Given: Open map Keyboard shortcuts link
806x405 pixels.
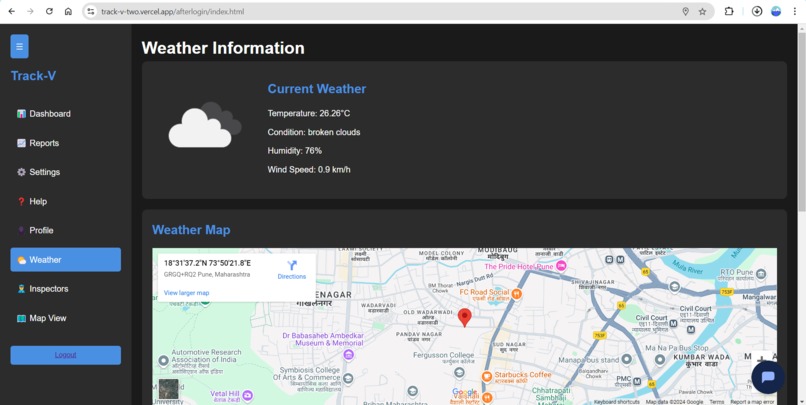Looking at the screenshot, I should pos(617,402).
